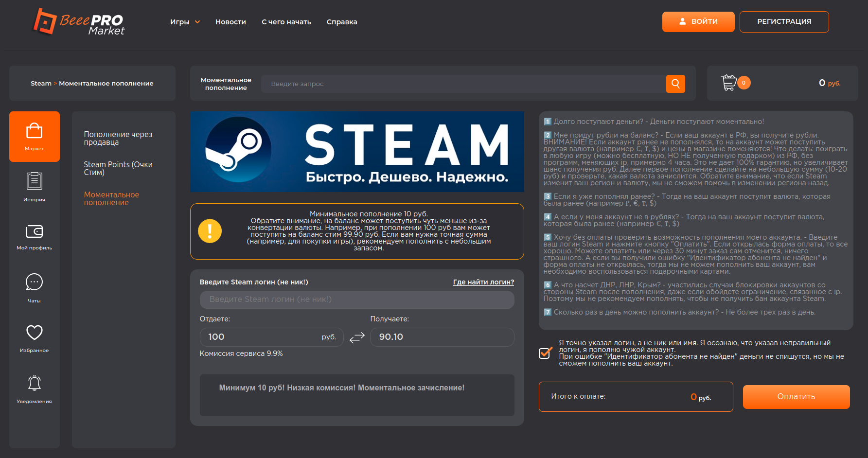Click the Войти login button
Viewport: 868px width, 458px height.
698,22
